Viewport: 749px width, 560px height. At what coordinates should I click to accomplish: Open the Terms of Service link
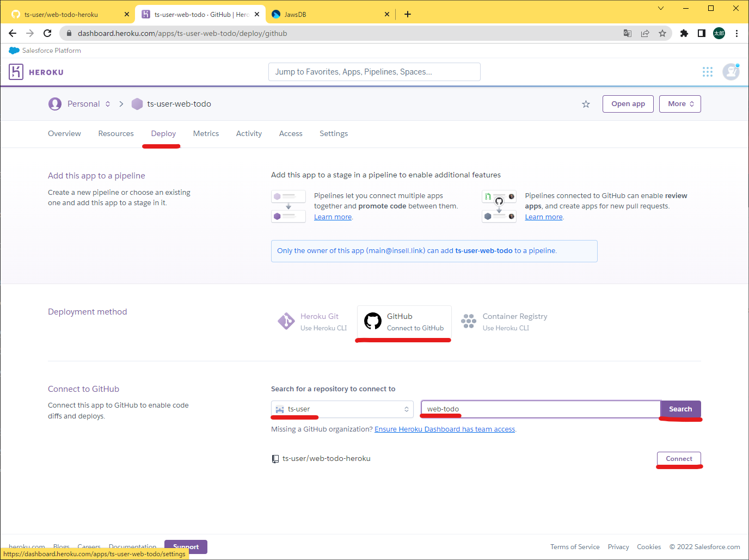[x=575, y=547]
